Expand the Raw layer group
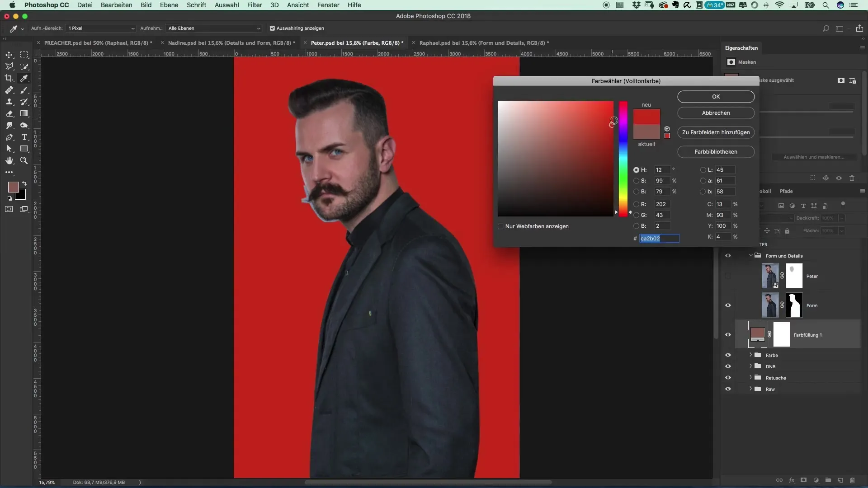868x488 pixels. click(x=750, y=389)
